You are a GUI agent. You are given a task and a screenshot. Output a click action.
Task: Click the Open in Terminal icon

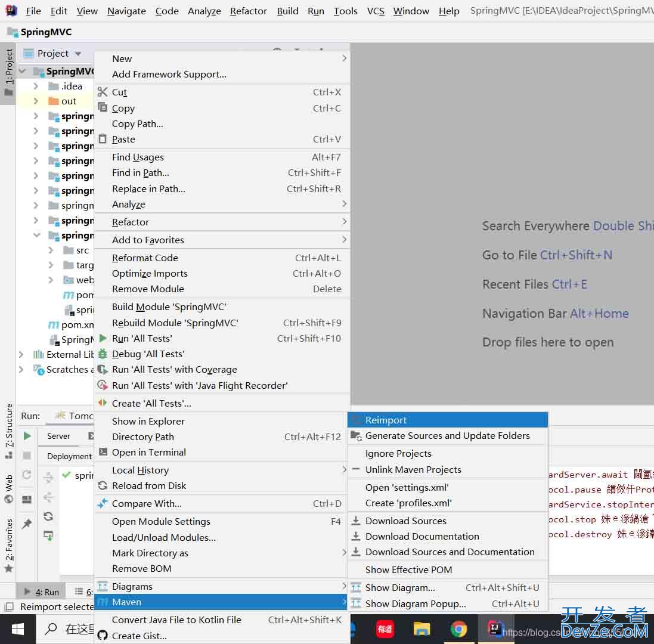pos(103,452)
